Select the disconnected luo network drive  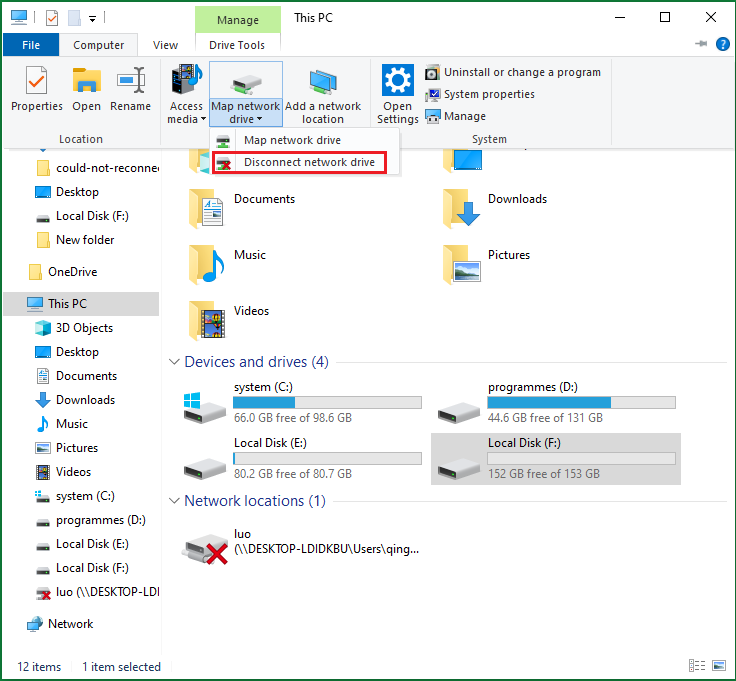pyautogui.click(x=204, y=545)
